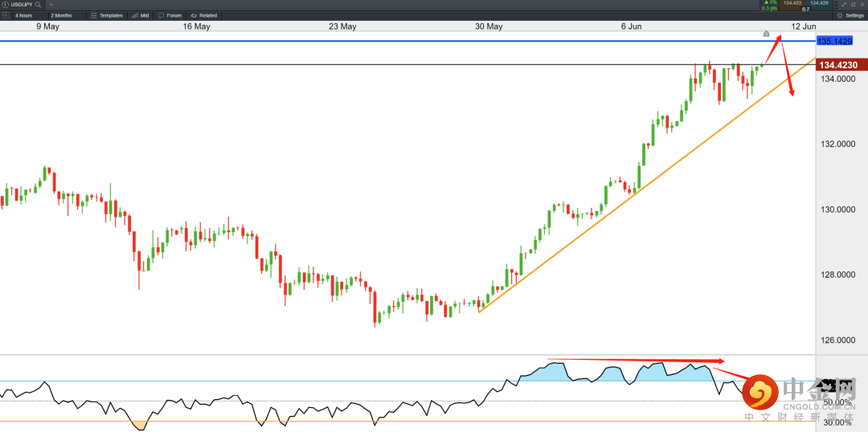Viewport: 868px width, 432px height.
Task: Click the 23 May date label
Action: pos(342,26)
